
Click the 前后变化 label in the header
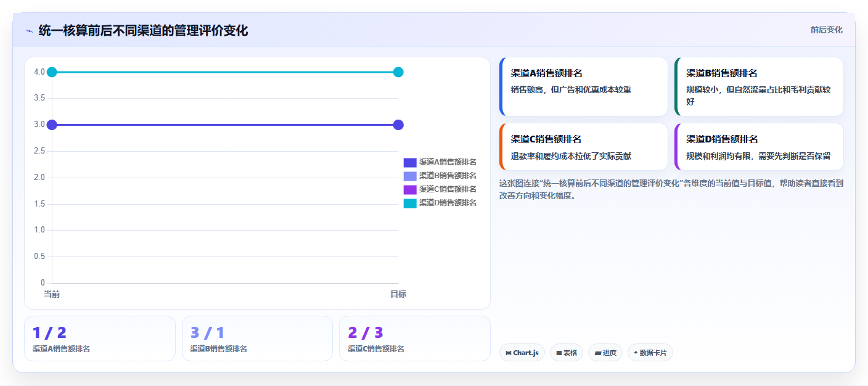coord(826,30)
